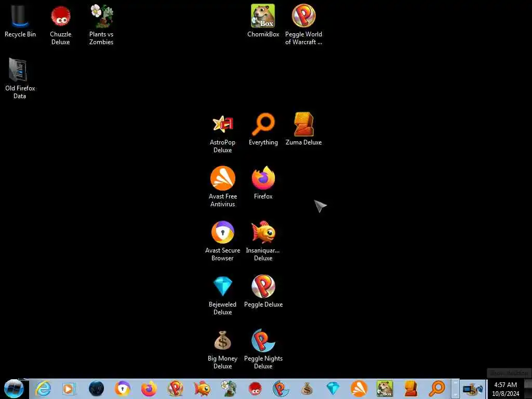Select Avast Free Antivirus desktop shortcut
Screen dimensions: 532x399
click(x=222, y=187)
